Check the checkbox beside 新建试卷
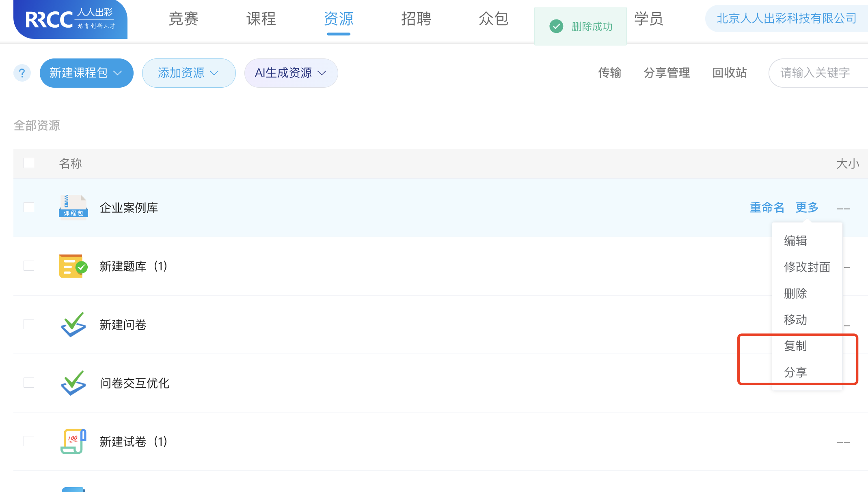868x492 pixels. (29, 441)
